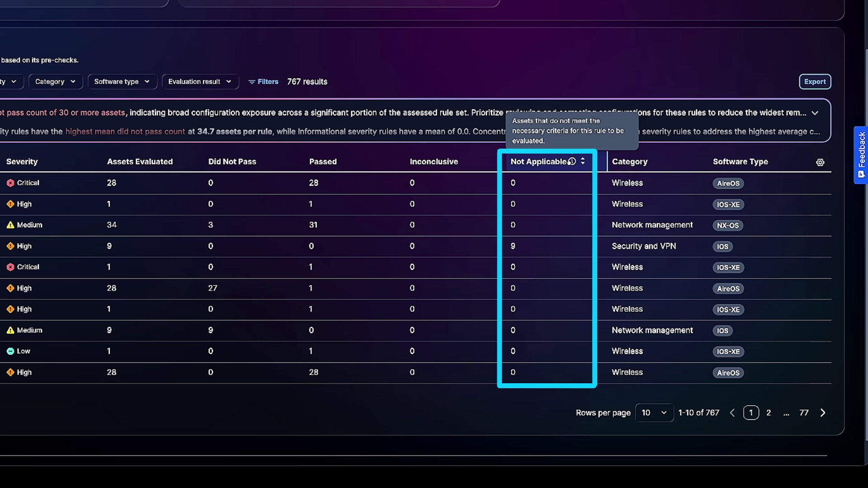The height and width of the screenshot is (488, 868).
Task: Open the Software type filter dropdown
Action: click(x=122, y=82)
